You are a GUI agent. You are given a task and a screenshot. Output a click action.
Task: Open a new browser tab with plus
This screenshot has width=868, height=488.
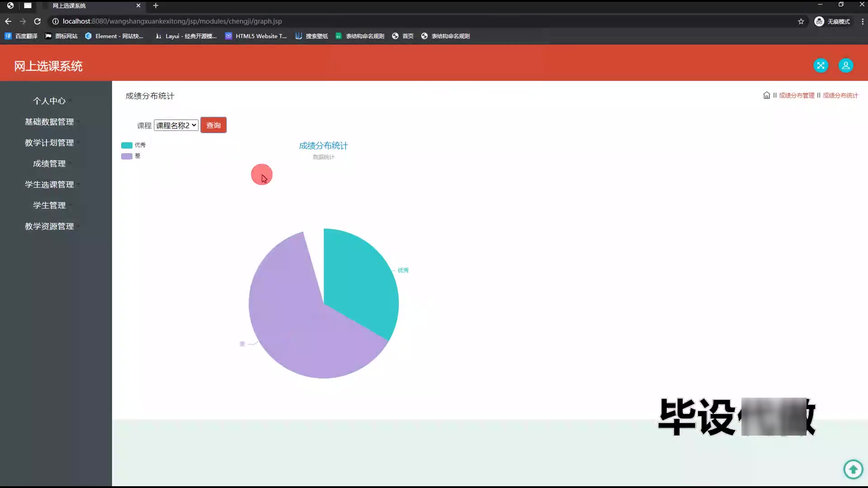click(x=156, y=5)
